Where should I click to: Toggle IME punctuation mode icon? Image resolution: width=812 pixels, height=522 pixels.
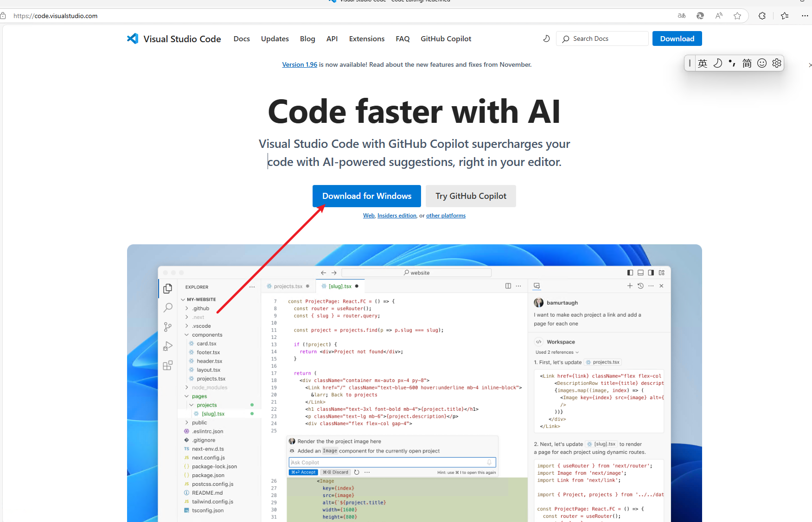click(x=732, y=63)
